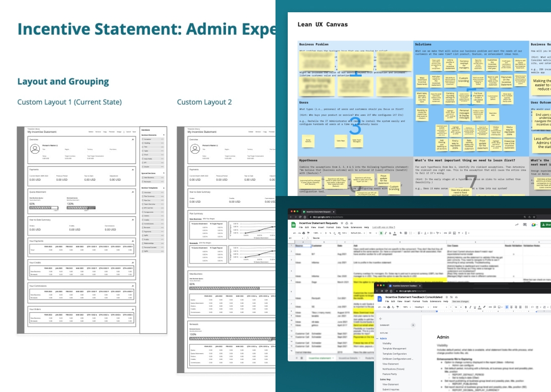This screenshot has height=392, width=551.
Task: Open Extensions menu in Sheets
Action: [x=356, y=228]
